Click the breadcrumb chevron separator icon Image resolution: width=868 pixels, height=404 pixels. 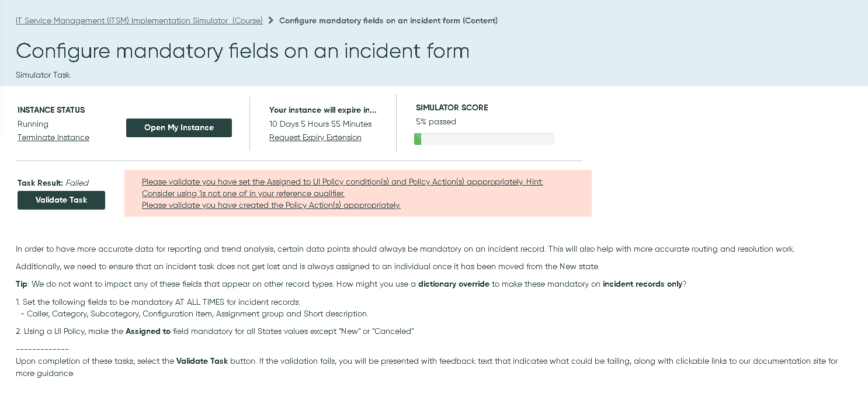coord(270,20)
